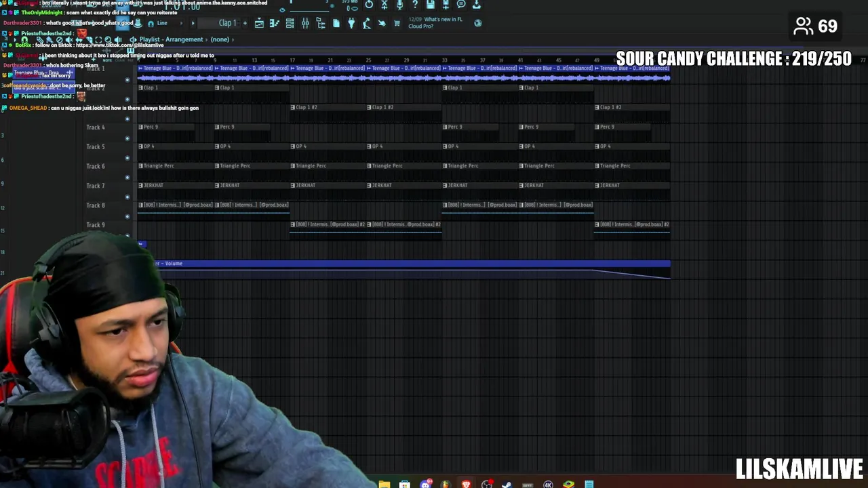The image size is (868, 488).
Task: Select Track 6 header label
Action: [x=96, y=166]
